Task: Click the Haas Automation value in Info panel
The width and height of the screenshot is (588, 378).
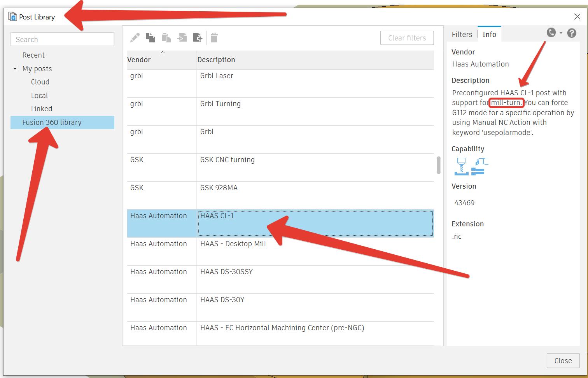Action: click(x=480, y=64)
